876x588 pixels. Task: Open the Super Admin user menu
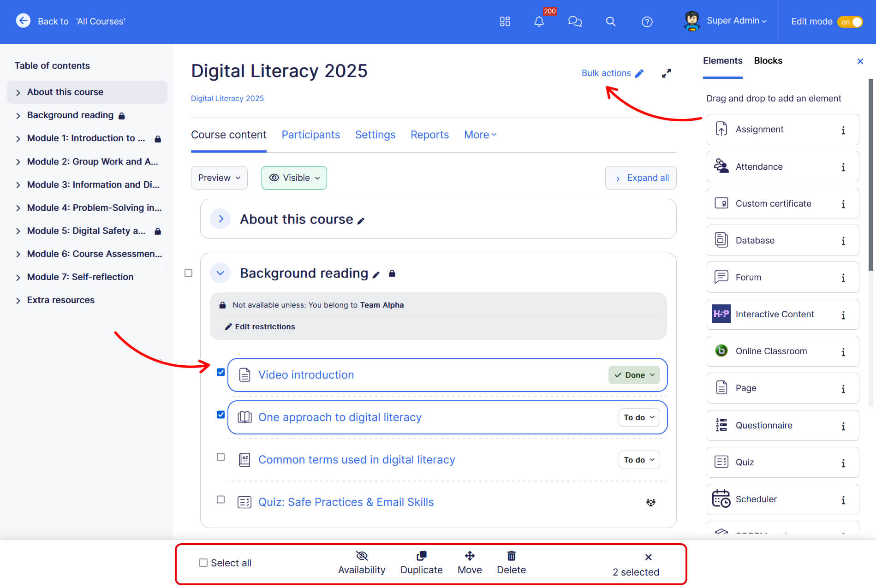[x=725, y=21]
